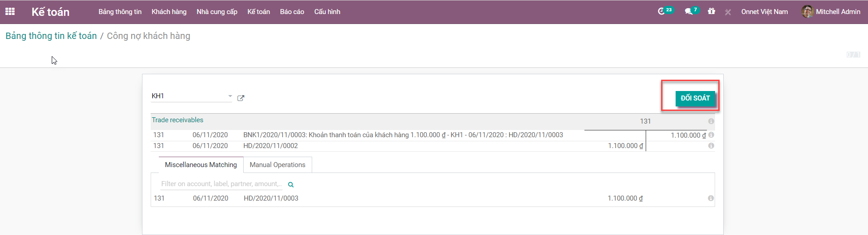This screenshot has width=868, height=235.
Task: Open the conversations chat icon
Action: coord(689,11)
